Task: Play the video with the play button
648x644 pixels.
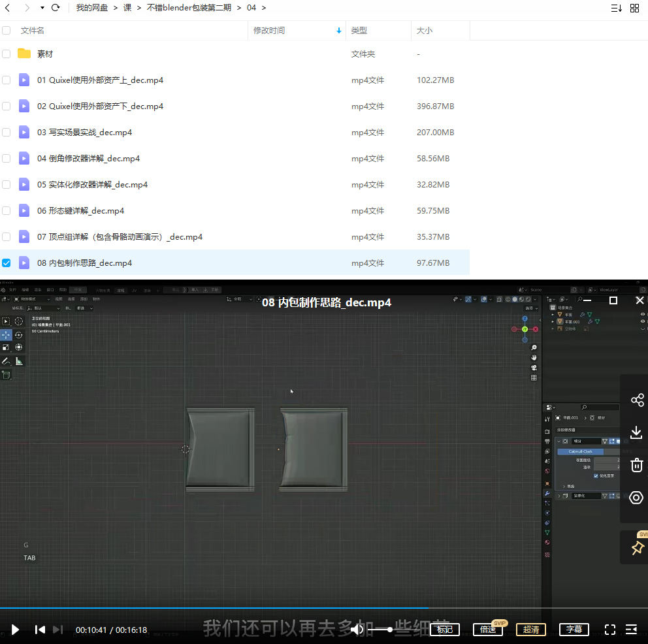Action: coord(15,630)
